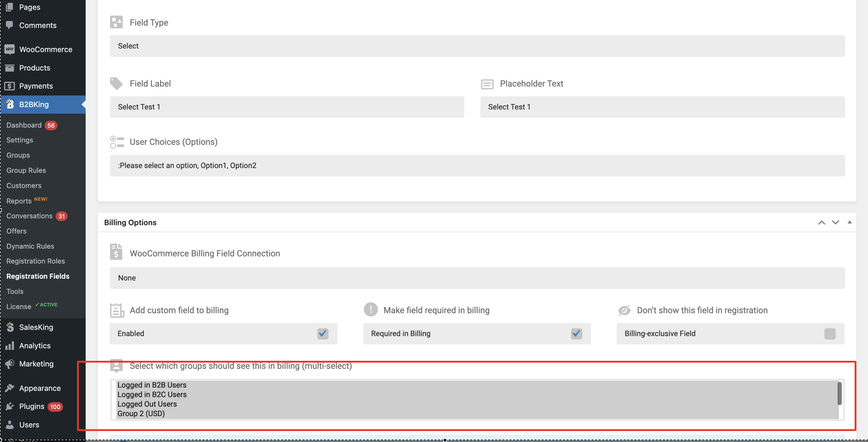Open the Field Type Select dropdown

click(477, 46)
